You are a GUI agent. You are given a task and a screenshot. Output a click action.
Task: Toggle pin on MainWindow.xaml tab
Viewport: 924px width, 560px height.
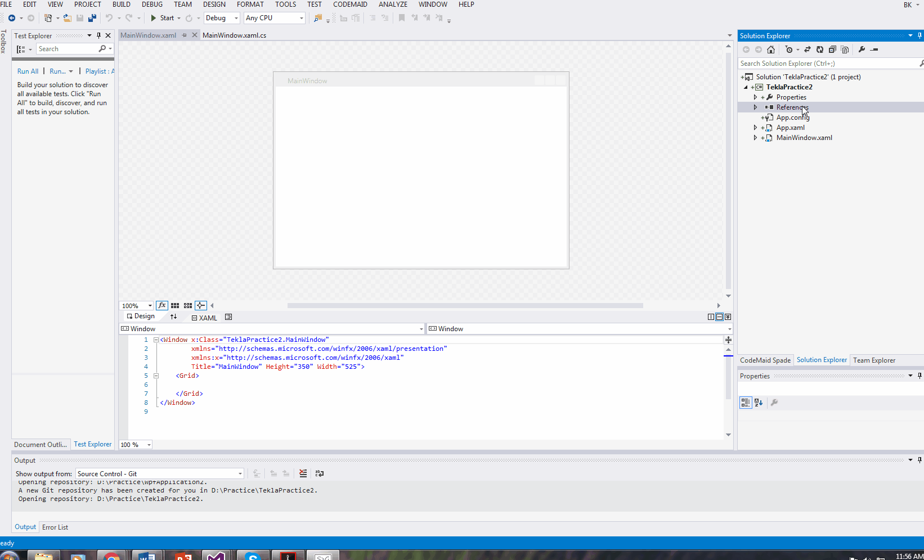pyautogui.click(x=184, y=35)
